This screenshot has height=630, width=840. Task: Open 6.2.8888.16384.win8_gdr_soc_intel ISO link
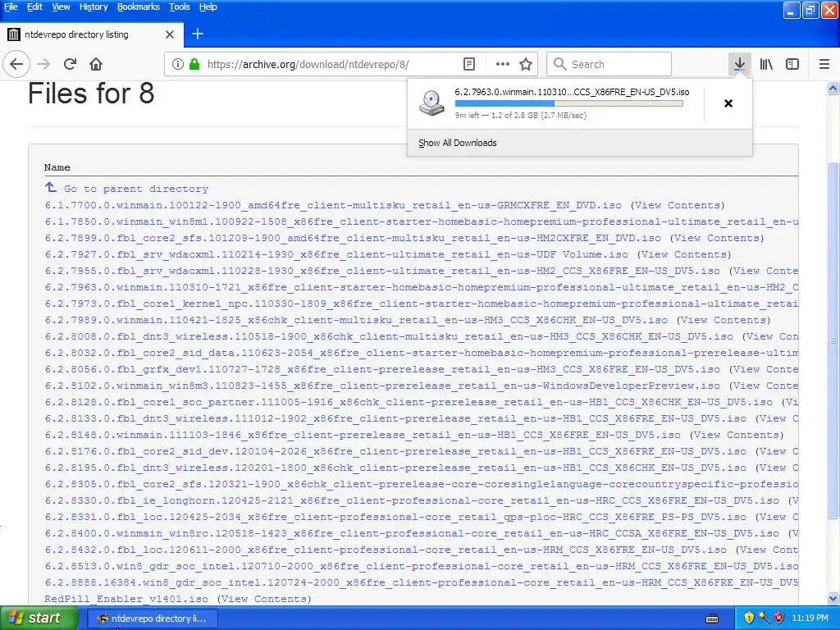click(422, 582)
